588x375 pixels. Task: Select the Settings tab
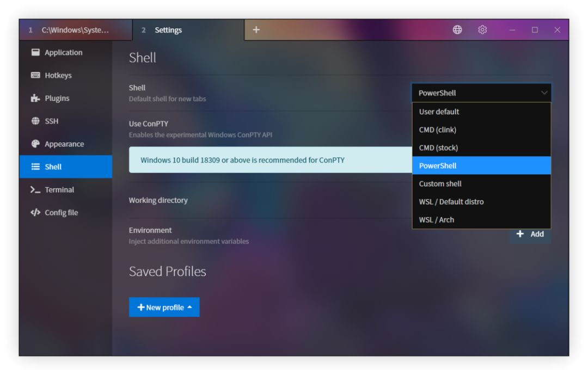[188, 30]
